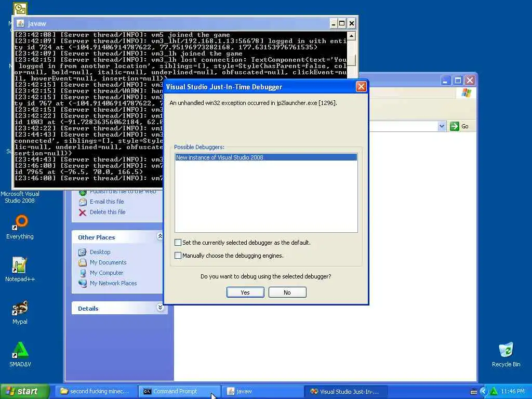The height and width of the screenshot is (399, 532).
Task: Minimize the Explorer window
Action: tap(446, 81)
